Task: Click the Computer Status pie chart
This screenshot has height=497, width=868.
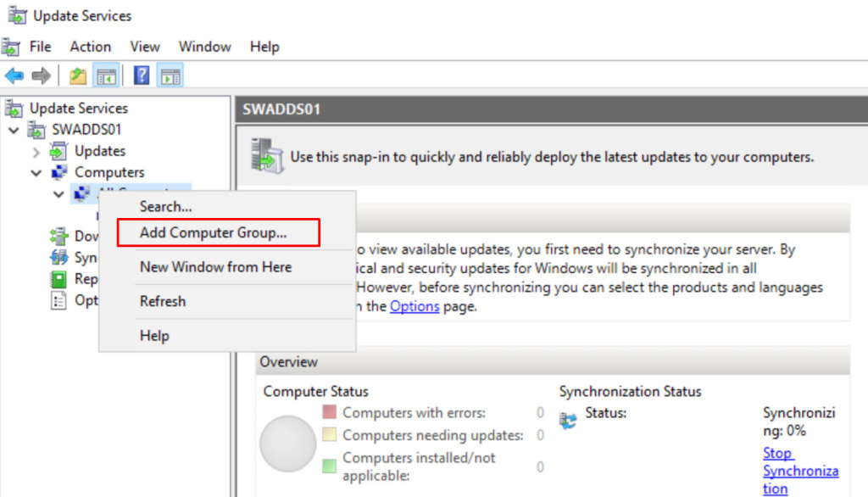Action: click(x=288, y=444)
